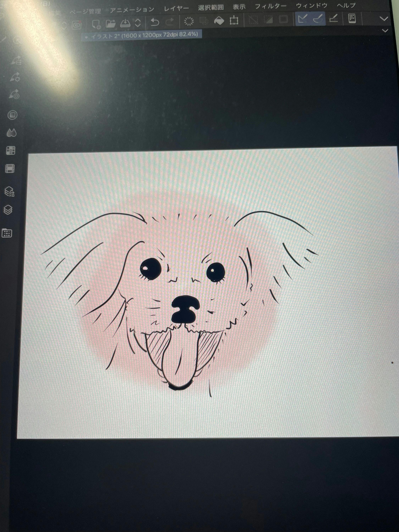Toggle Snap to Ruler button
The image size is (399, 532).
pyautogui.click(x=303, y=18)
